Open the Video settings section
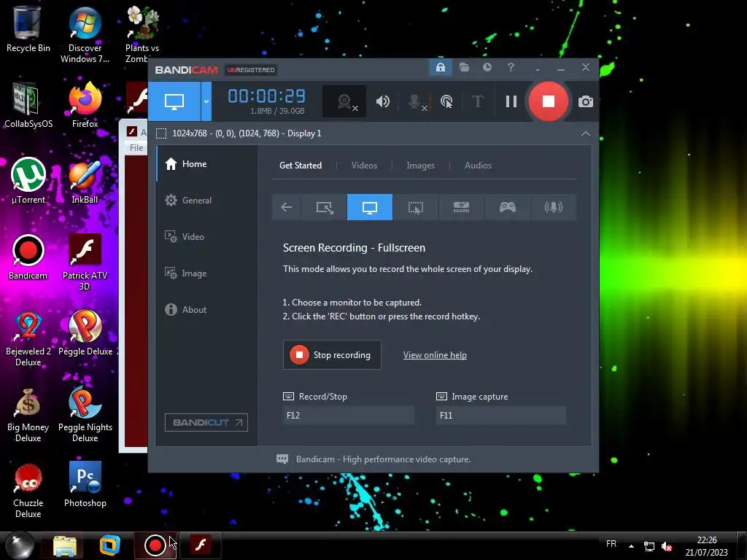 tap(185, 237)
